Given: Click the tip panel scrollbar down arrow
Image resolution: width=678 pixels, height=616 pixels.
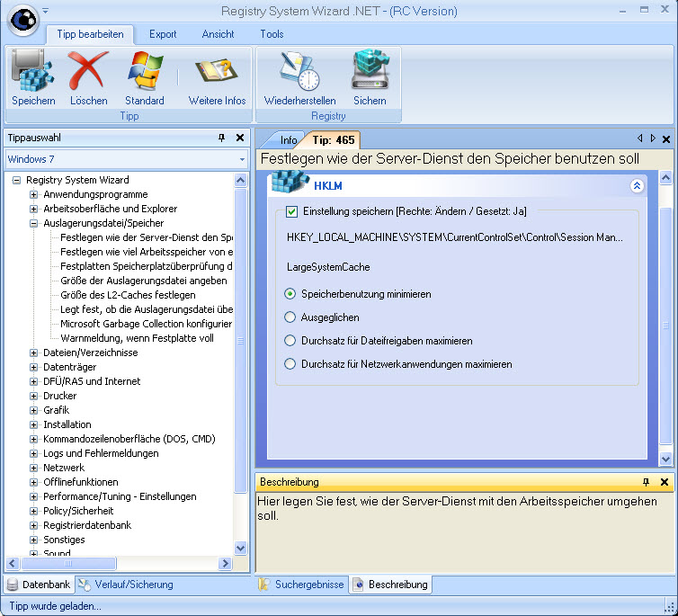Looking at the screenshot, I should click(x=666, y=459).
